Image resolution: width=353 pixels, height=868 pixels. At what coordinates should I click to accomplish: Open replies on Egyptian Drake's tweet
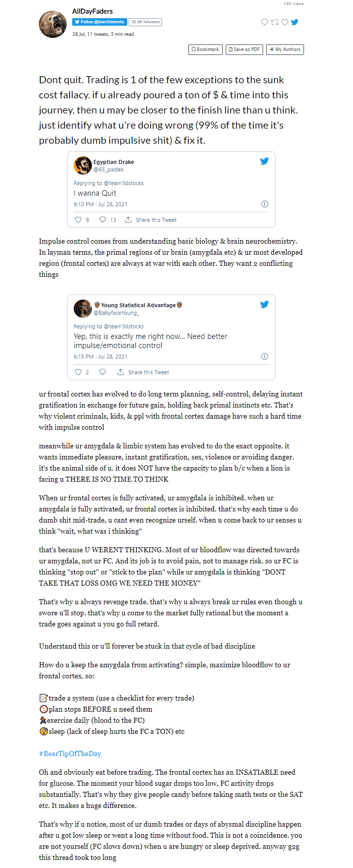tap(103, 220)
